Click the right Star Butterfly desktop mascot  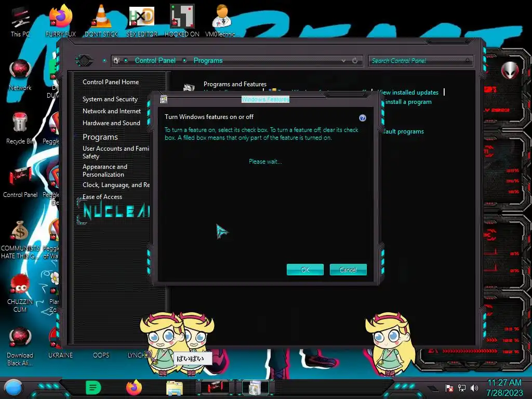pyautogui.click(x=390, y=344)
